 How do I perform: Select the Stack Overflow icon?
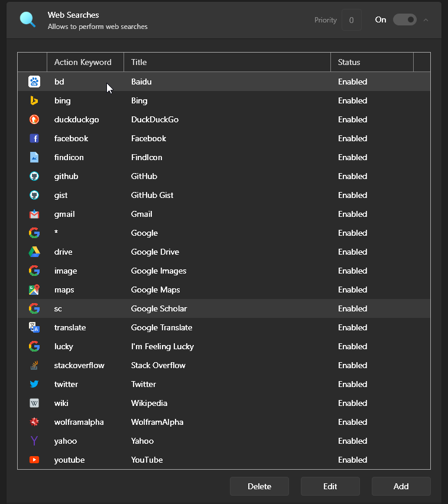click(x=34, y=365)
